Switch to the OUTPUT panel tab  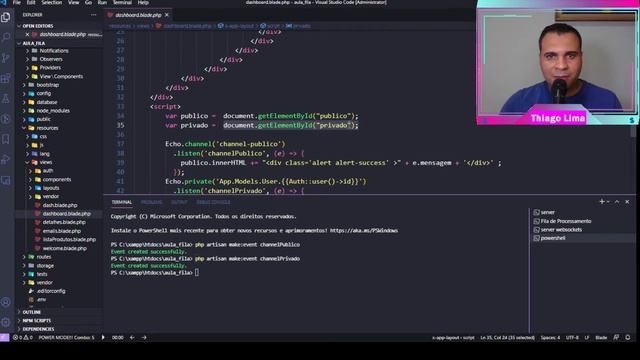click(x=179, y=202)
